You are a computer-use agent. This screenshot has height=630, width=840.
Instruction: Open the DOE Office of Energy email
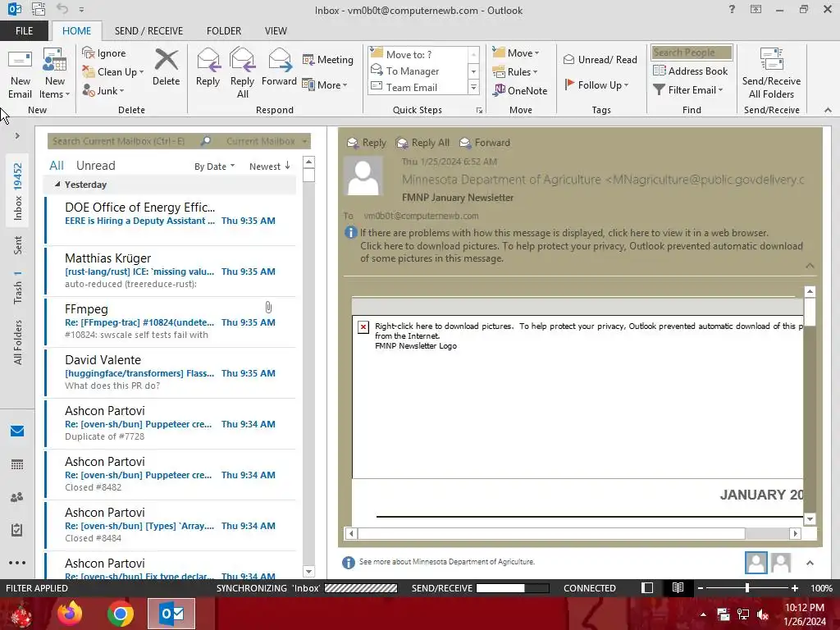(x=171, y=220)
